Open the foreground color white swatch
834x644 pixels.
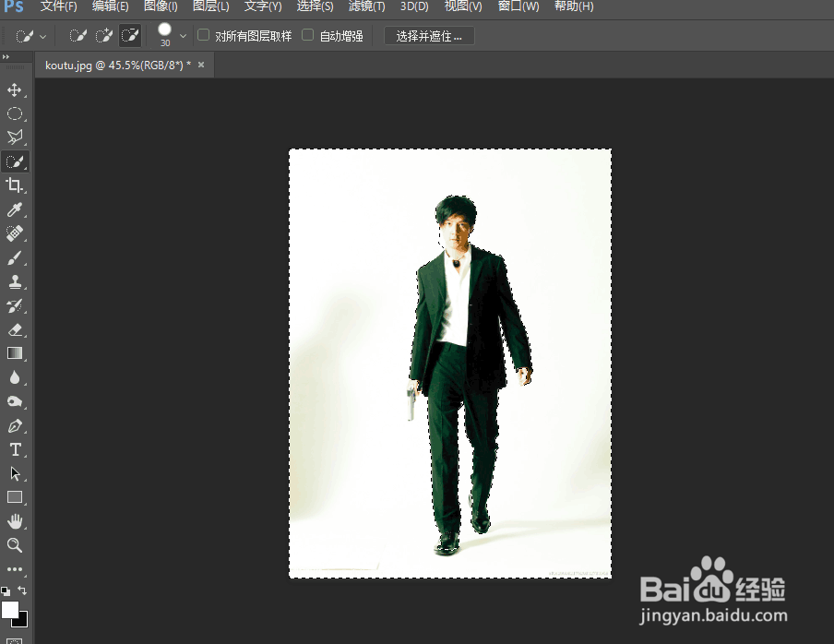click(9, 610)
